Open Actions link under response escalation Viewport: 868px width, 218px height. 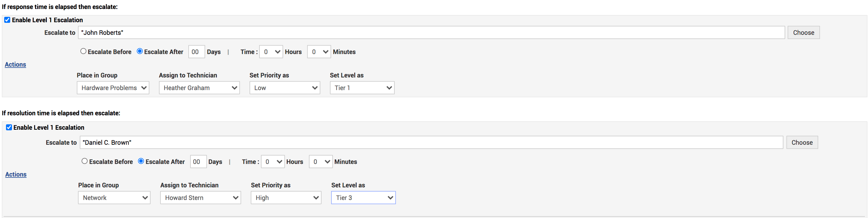(x=16, y=65)
